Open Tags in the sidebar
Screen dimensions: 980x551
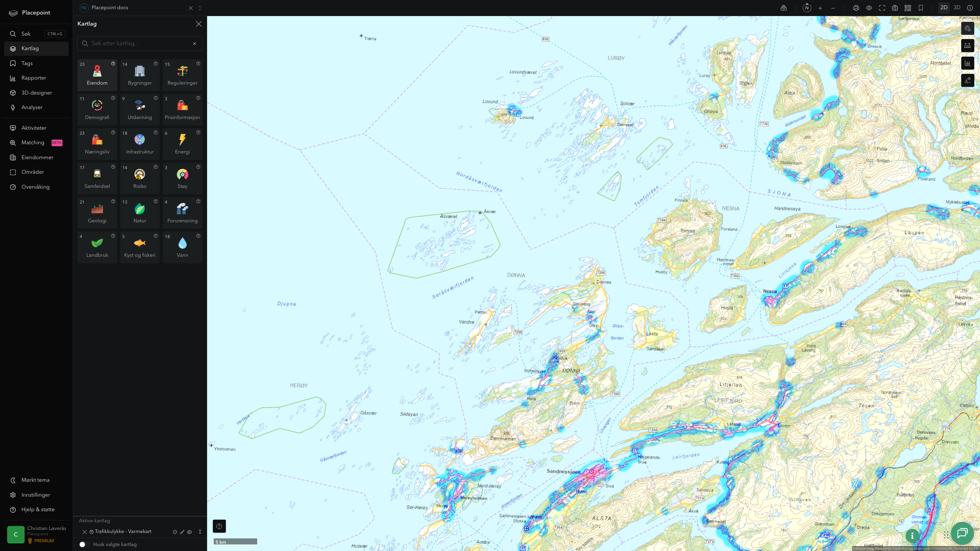click(36, 63)
